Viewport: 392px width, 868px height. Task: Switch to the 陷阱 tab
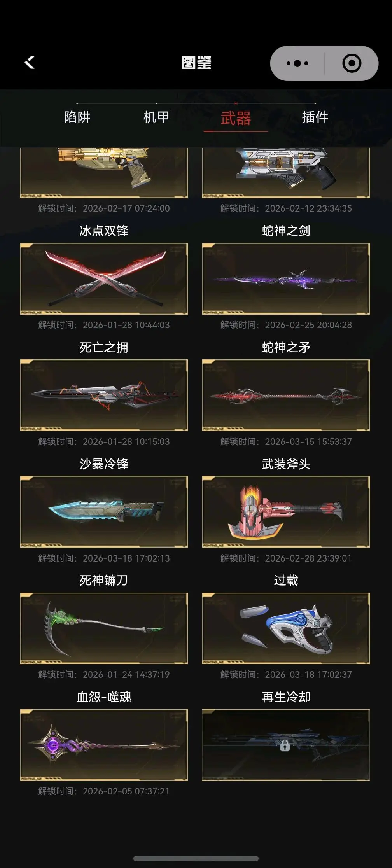click(x=77, y=117)
